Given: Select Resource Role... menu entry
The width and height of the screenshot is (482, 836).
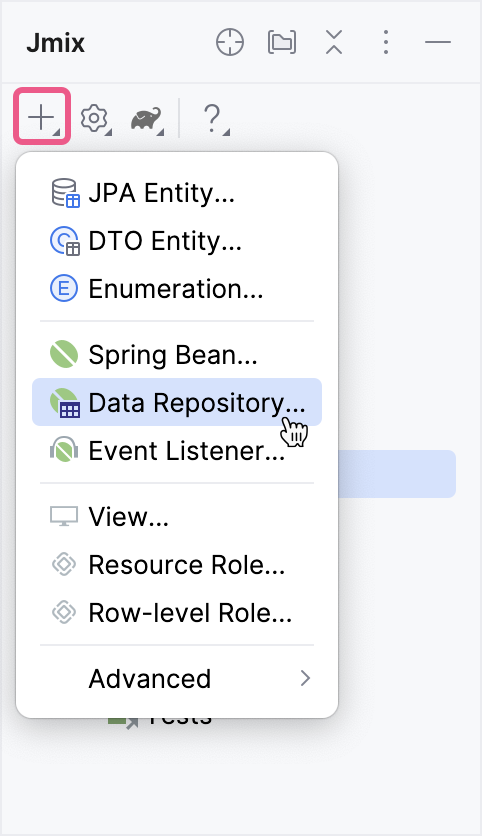Looking at the screenshot, I should (177, 565).
